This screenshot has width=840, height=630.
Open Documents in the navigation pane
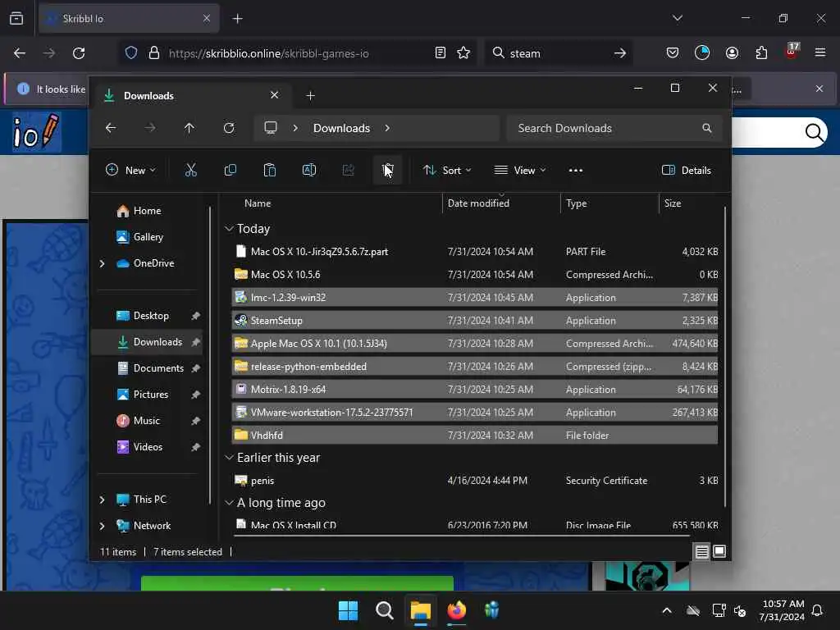click(x=150, y=368)
